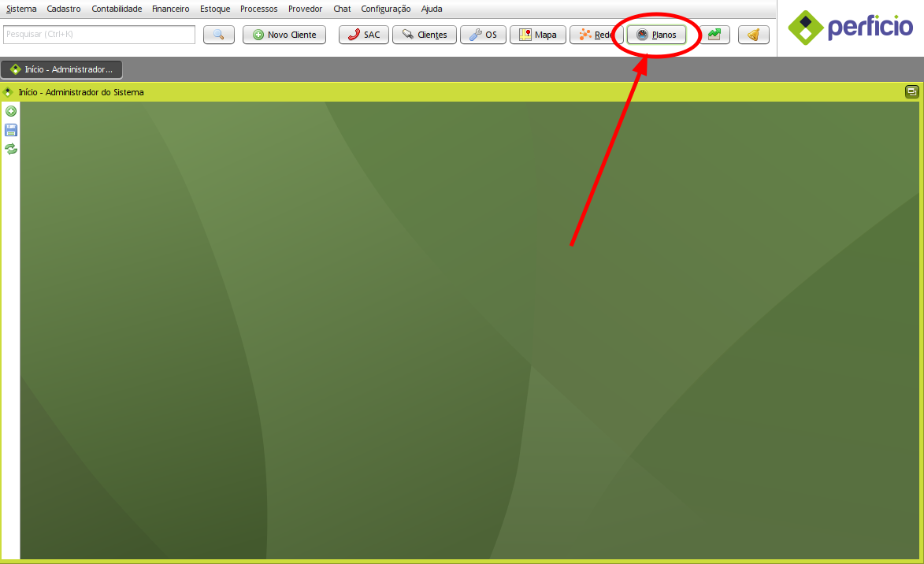The image size is (924, 564).
Task: Expand the Estoque menu
Action: [215, 9]
